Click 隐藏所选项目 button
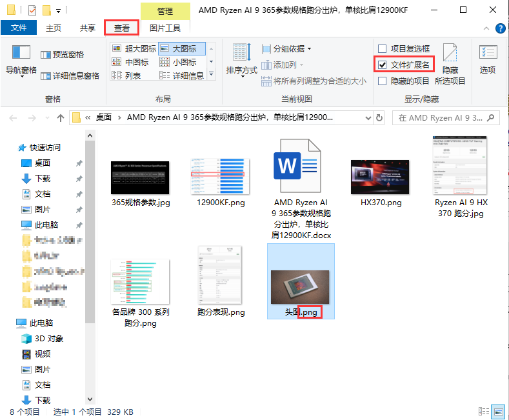 pos(450,65)
